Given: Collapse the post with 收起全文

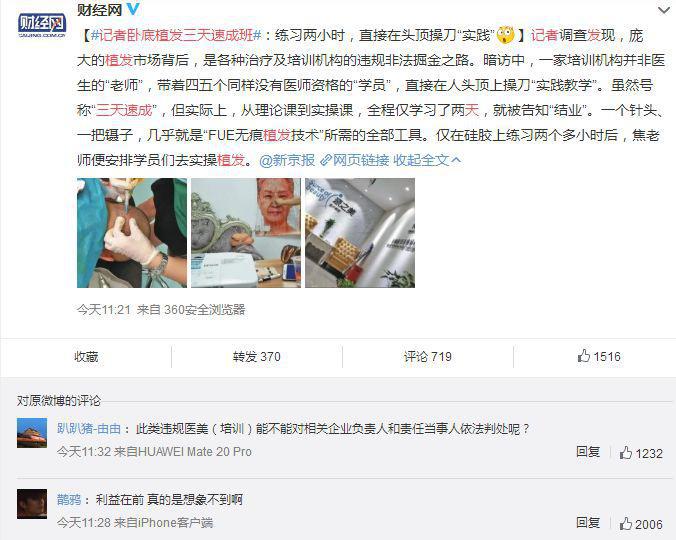Looking at the screenshot, I should (x=427, y=160).
